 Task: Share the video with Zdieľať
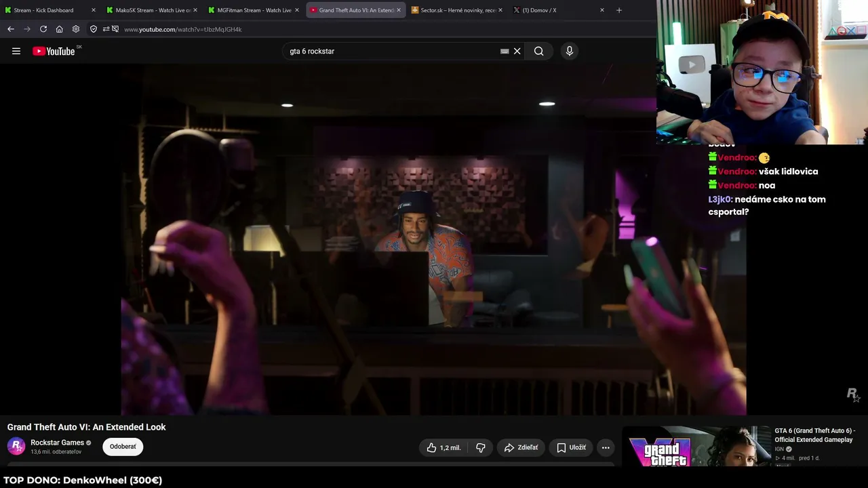pyautogui.click(x=521, y=447)
